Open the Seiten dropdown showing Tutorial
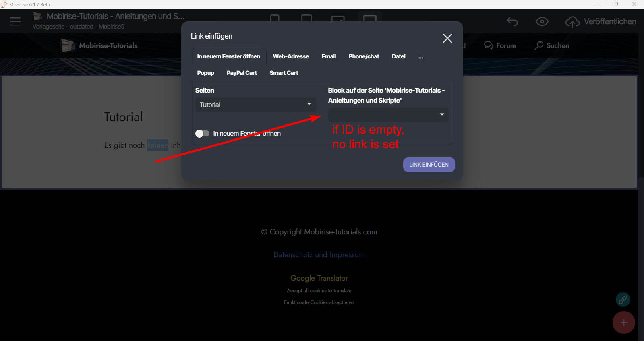 click(256, 105)
